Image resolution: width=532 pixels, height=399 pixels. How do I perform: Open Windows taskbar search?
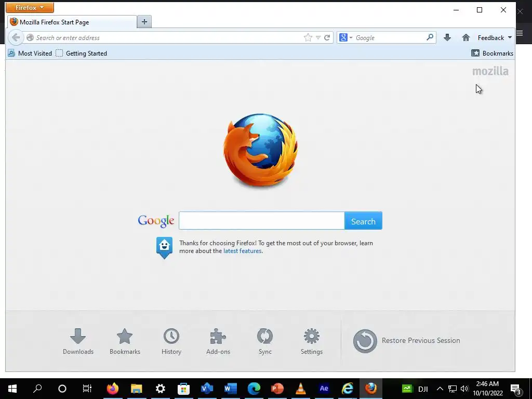pyautogui.click(x=37, y=389)
